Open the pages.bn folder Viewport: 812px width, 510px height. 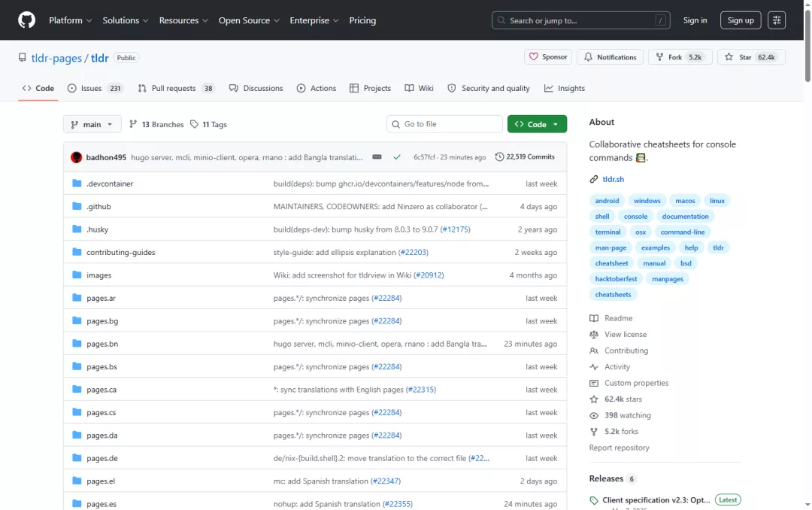pyautogui.click(x=102, y=344)
